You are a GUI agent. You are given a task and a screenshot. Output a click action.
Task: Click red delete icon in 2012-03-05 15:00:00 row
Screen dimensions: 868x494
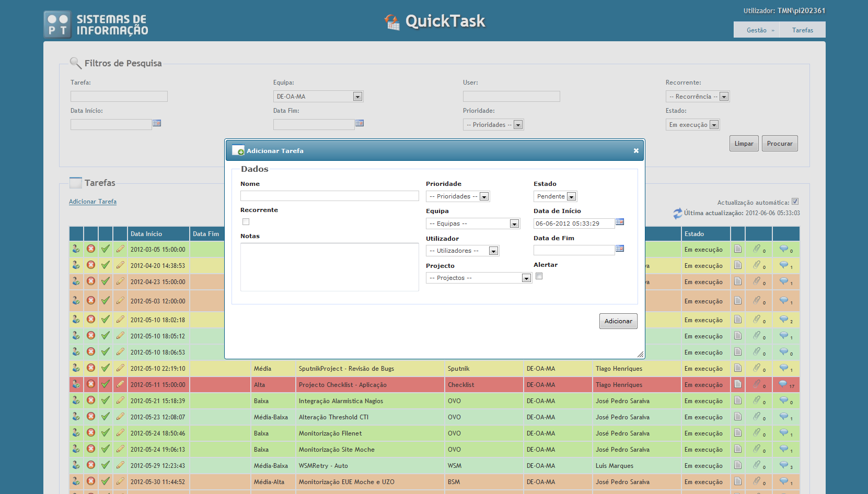(x=91, y=249)
